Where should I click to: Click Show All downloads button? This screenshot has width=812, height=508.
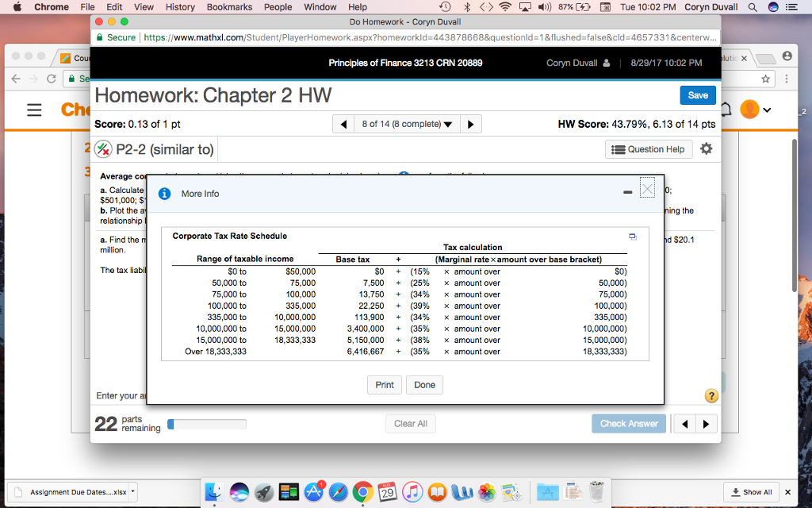(752, 492)
